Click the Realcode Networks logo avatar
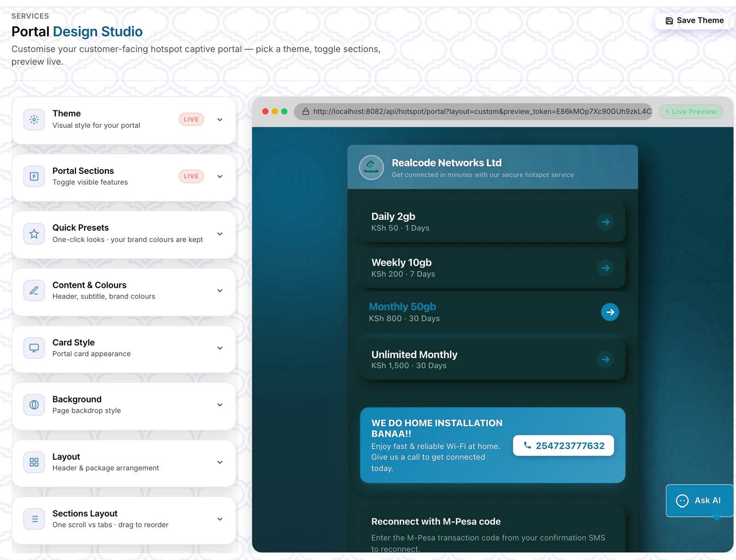Screen dimensions: 736x560 coord(371,167)
